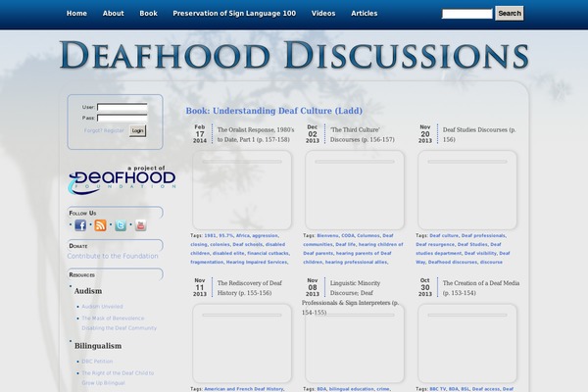Select the 'Deaf access' tag
This screenshot has height=392, width=588.
pos(486,389)
